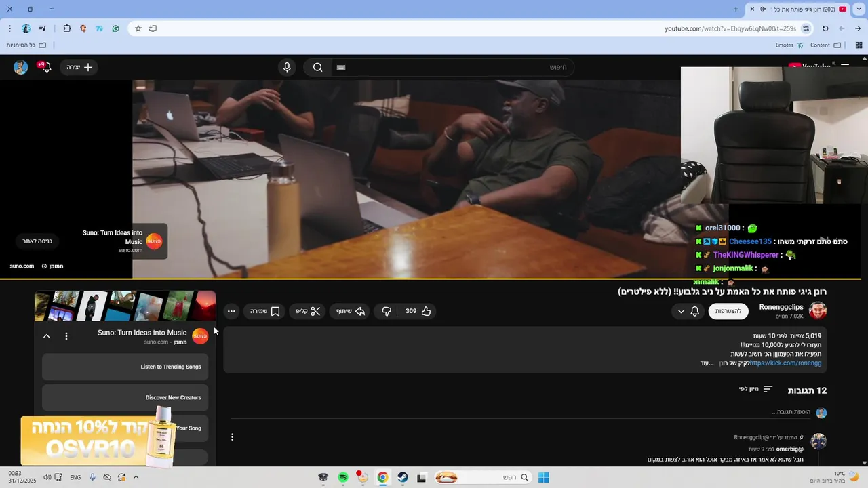Select the YouTube video tab
The width and height of the screenshot is (868, 488).
point(798,9)
